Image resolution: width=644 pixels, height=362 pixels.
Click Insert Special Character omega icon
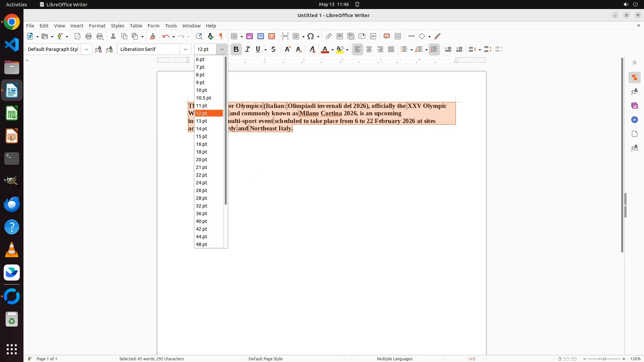tap(311, 36)
